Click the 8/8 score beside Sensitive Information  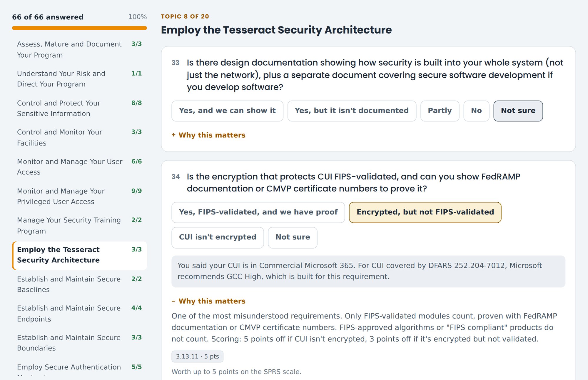point(136,103)
